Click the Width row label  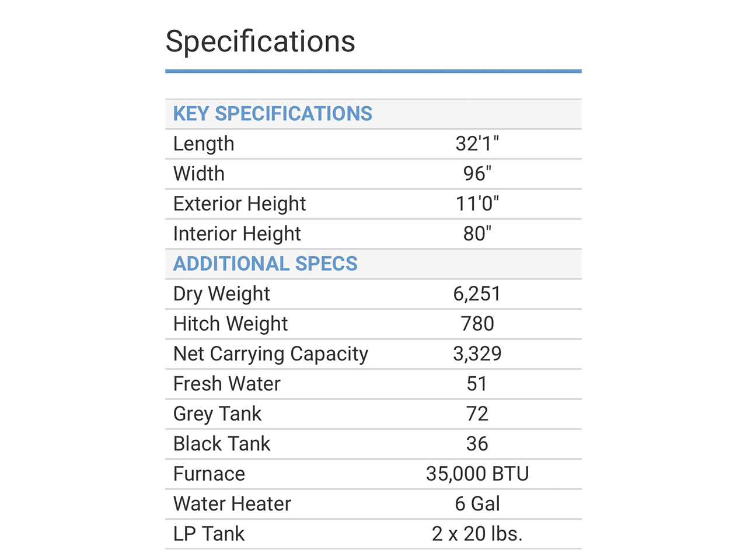coord(199,174)
